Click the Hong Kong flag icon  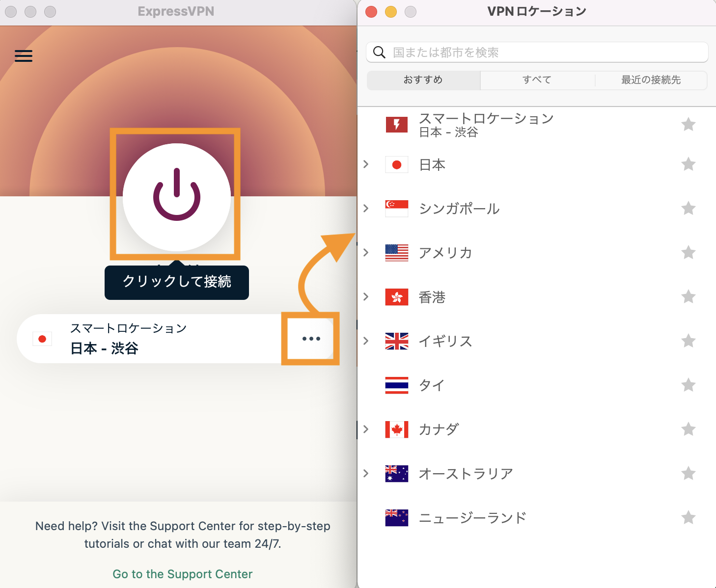click(x=397, y=297)
